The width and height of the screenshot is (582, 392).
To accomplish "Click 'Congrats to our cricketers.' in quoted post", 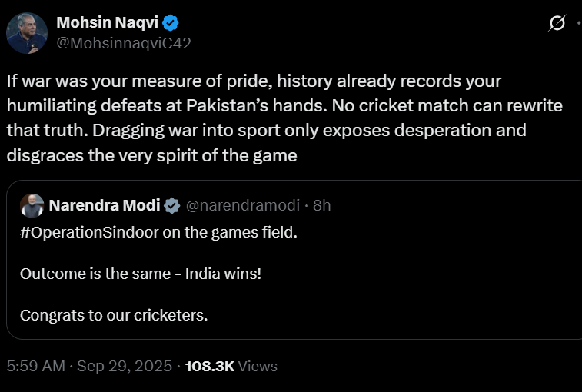I will coord(114,314).
